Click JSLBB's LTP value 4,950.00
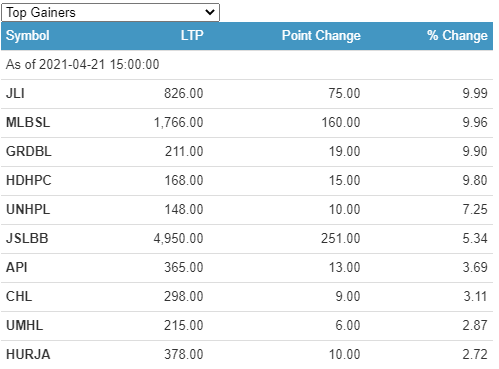499x369 pixels. click(x=178, y=239)
